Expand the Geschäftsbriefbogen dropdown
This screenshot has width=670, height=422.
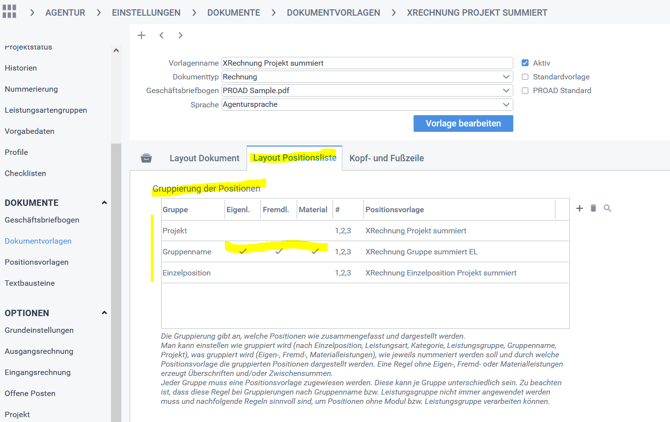[x=506, y=91]
